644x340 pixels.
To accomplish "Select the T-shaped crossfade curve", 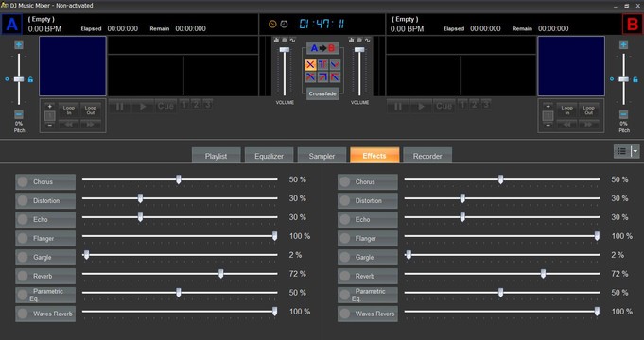I will click(322, 64).
